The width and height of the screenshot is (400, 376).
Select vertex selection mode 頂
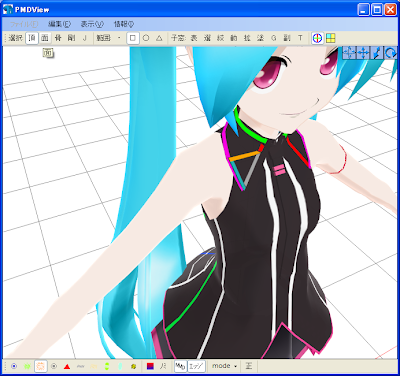point(32,38)
